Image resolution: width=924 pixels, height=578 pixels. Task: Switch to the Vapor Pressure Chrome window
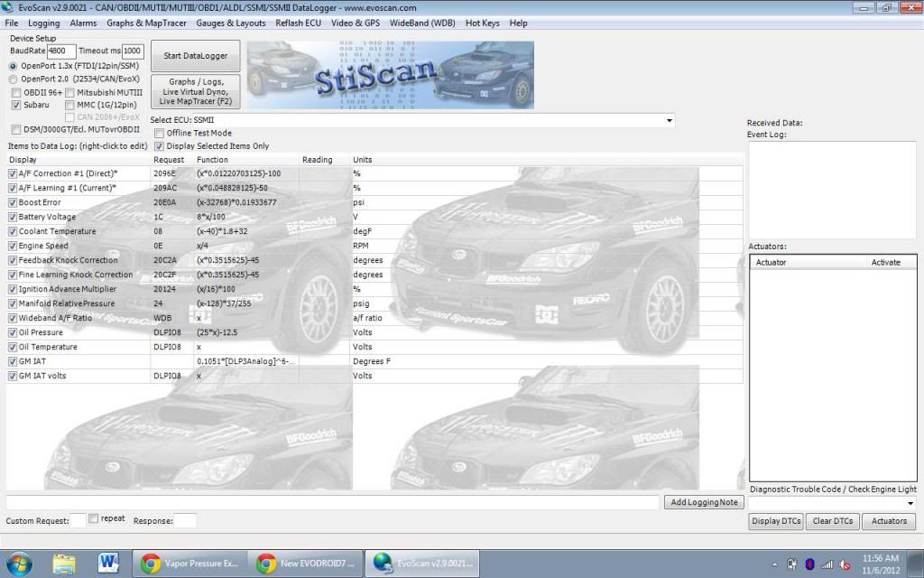(189, 564)
